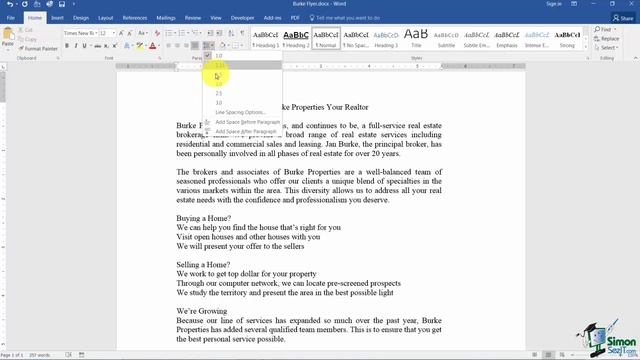This screenshot has width=640, height=360.
Task: Click the Bullets list icon
Action: point(169,33)
